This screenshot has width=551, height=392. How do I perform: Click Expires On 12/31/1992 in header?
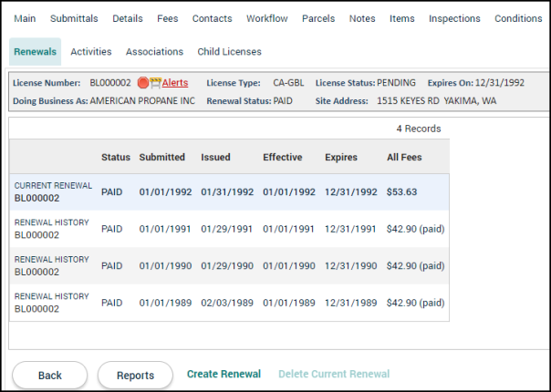pos(500,83)
